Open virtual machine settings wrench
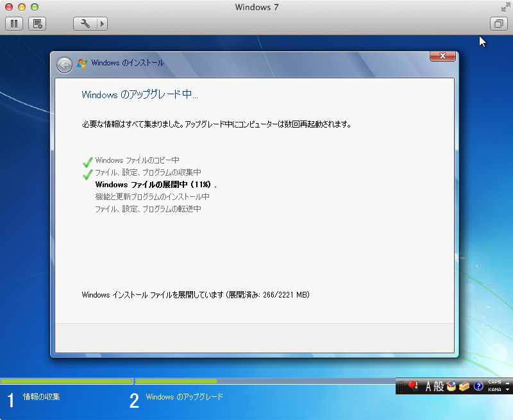 click(x=85, y=24)
